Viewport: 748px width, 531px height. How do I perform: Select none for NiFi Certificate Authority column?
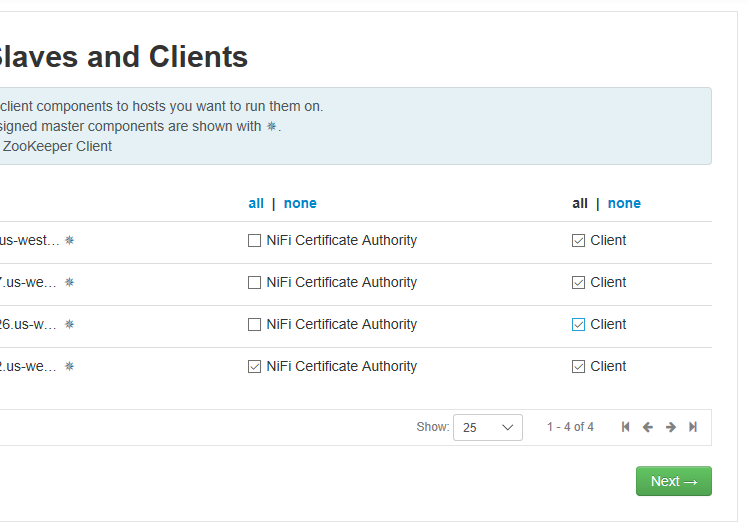(x=300, y=203)
